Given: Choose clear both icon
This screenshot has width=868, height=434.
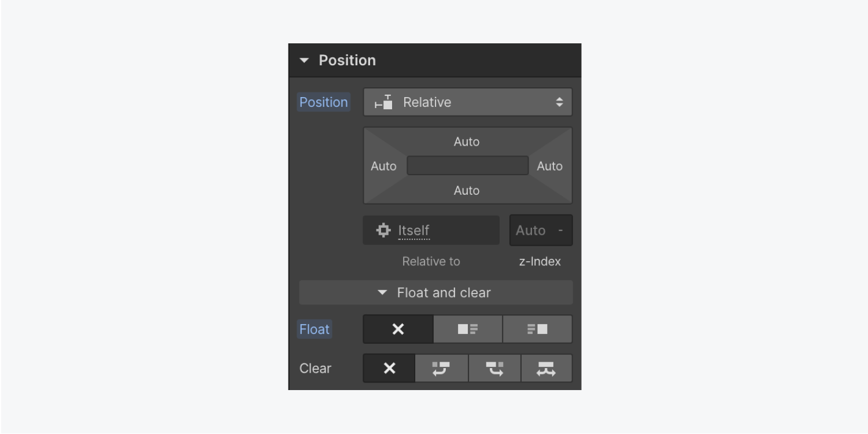Looking at the screenshot, I should [x=546, y=369].
